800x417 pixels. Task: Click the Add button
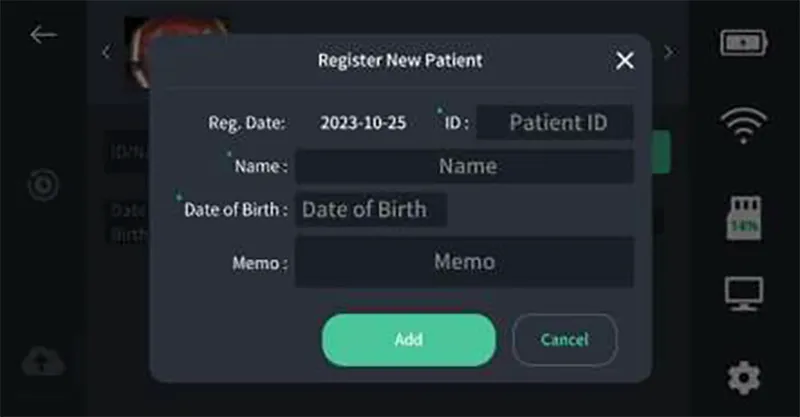click(408, 339)
